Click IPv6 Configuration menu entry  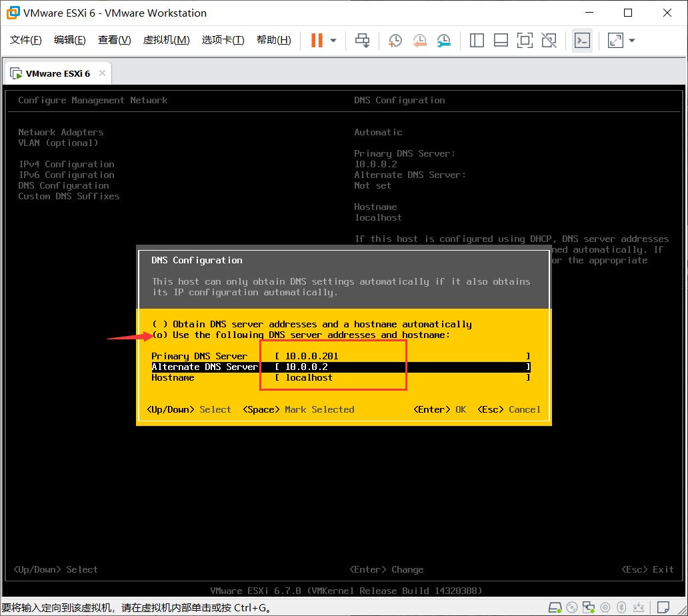pyautogui.click(x=66, y=175)
